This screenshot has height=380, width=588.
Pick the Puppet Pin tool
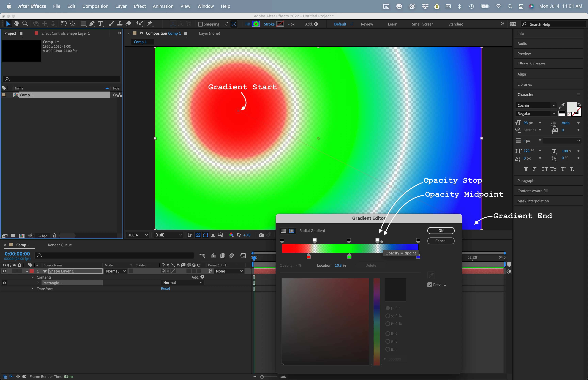point(149,24)
